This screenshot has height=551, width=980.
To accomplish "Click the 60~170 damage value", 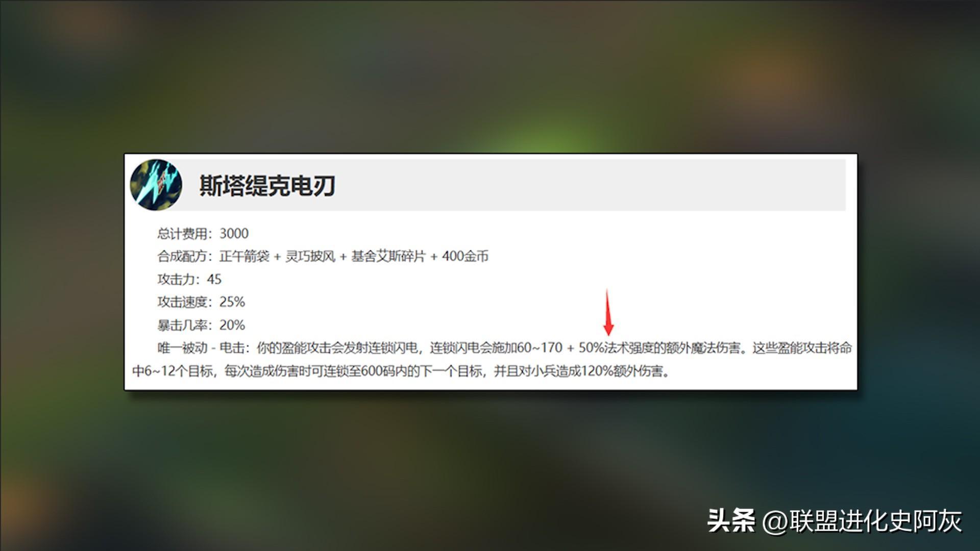I will [539, 348].
